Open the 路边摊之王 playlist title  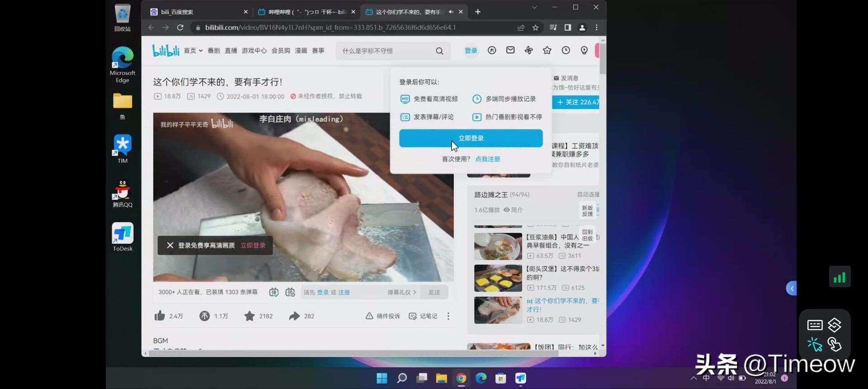tap(491, 194)
